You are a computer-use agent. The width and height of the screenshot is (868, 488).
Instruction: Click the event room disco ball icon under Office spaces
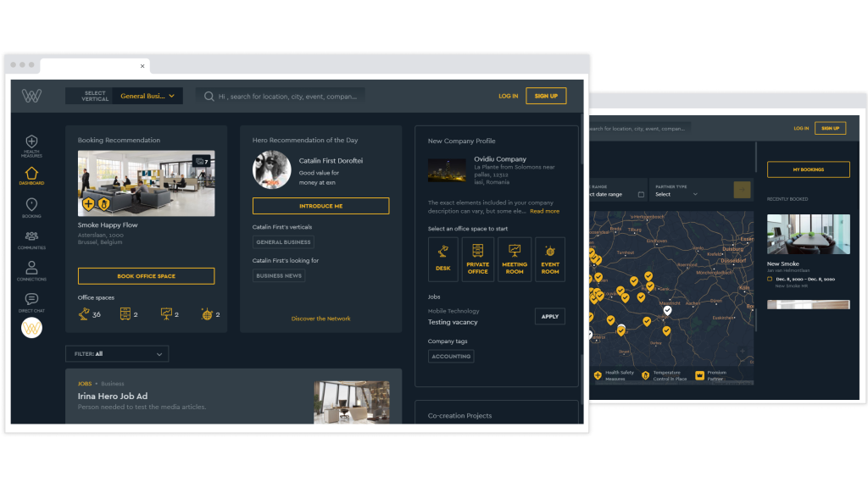pyautogui.click(x=207, y=314)
